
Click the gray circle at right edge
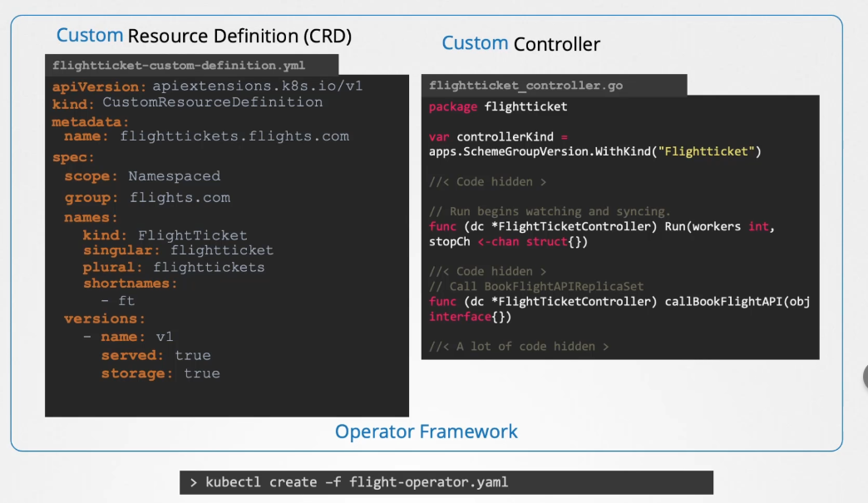pyautogui.click(x=865, y=376)
